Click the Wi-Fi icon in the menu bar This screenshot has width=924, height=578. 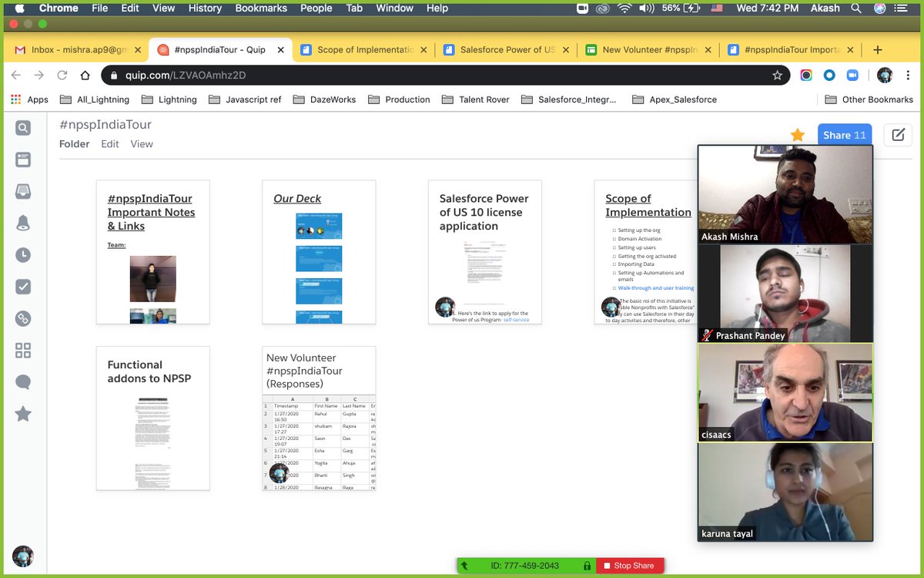[624, 8]
